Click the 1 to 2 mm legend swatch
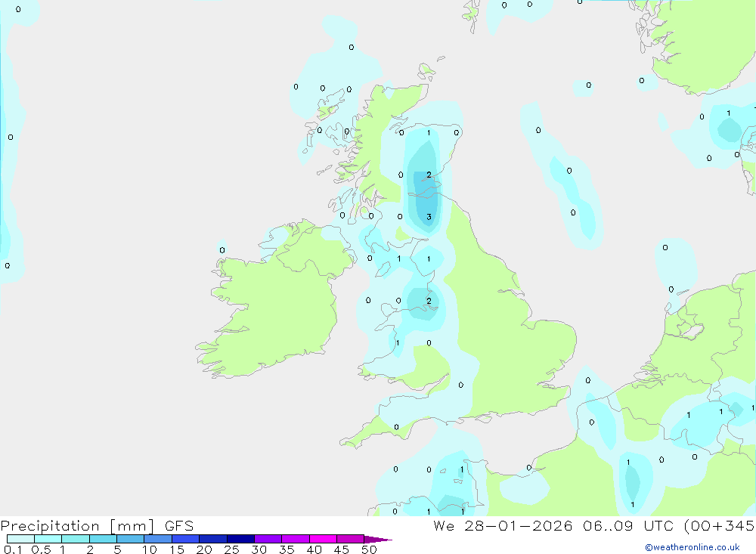Viewport: 756px width, 554px height. click(76, 539)
